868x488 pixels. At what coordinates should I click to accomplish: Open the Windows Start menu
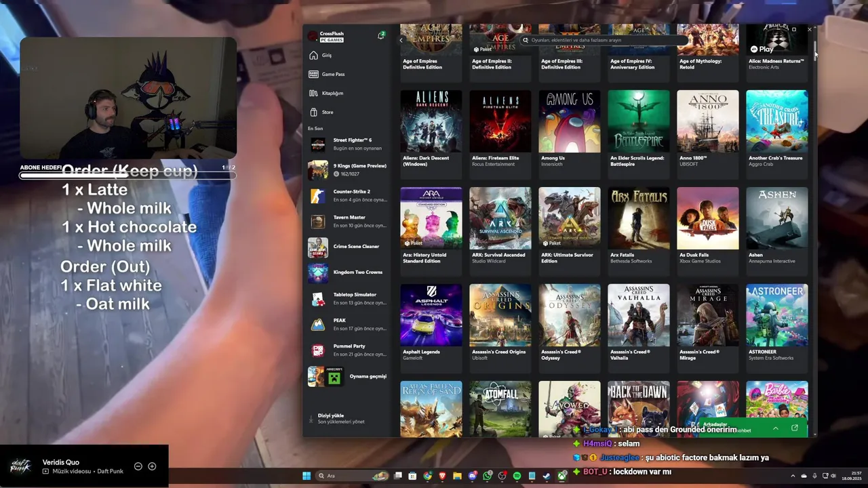tap(307, 476)
